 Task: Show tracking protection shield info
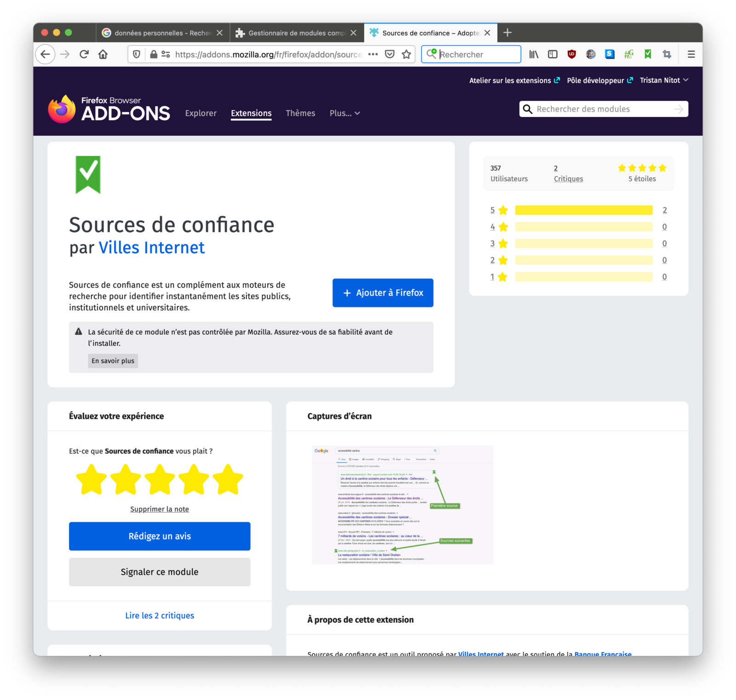point(137,54)
